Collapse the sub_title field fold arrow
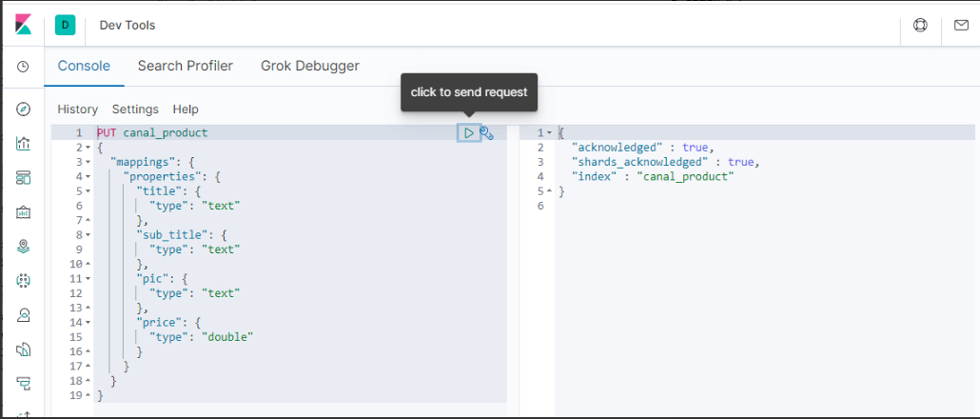The height and width of the screenshot is (419, 980). (x=88, y=235)
